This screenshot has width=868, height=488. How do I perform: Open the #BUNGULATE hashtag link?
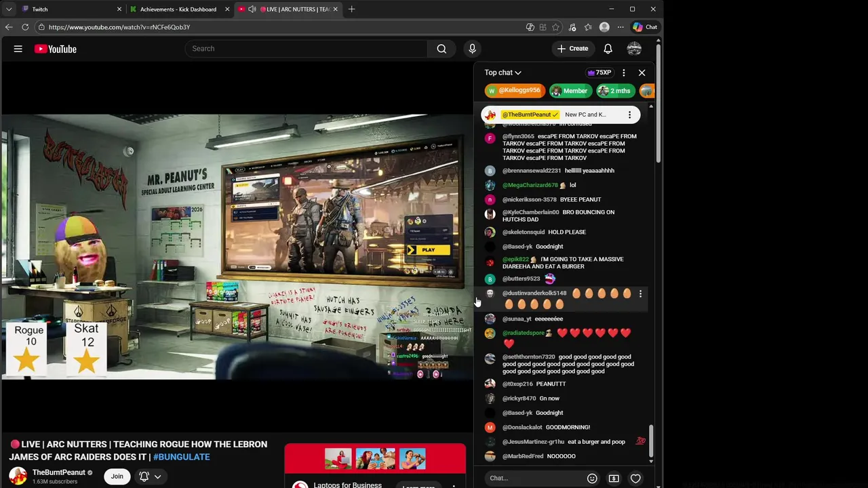pyautogui.click(x=181, y=457)
